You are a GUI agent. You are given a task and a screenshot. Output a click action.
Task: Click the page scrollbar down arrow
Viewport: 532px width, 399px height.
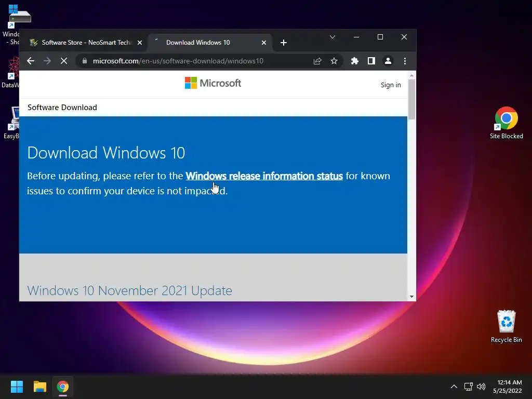(411, 297)
